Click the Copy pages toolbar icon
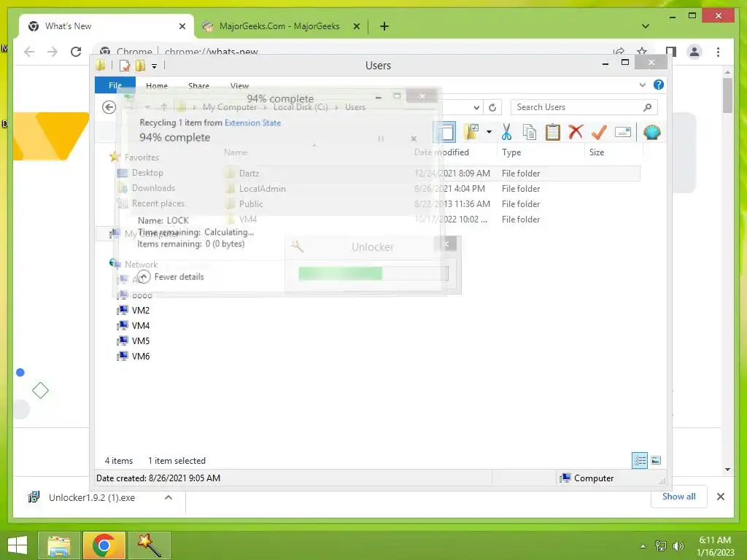Screen dimensions: 747x560 tap(530, 132)
